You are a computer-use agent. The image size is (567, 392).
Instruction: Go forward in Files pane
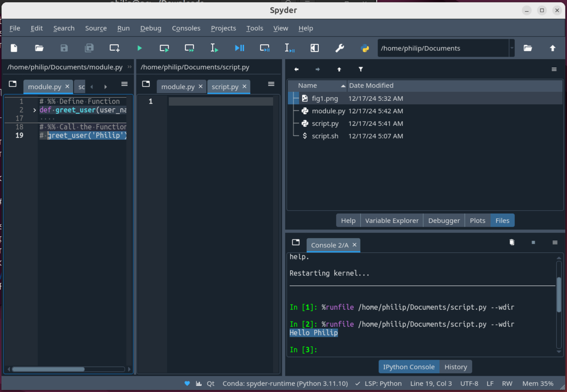(x=318, y=69)
